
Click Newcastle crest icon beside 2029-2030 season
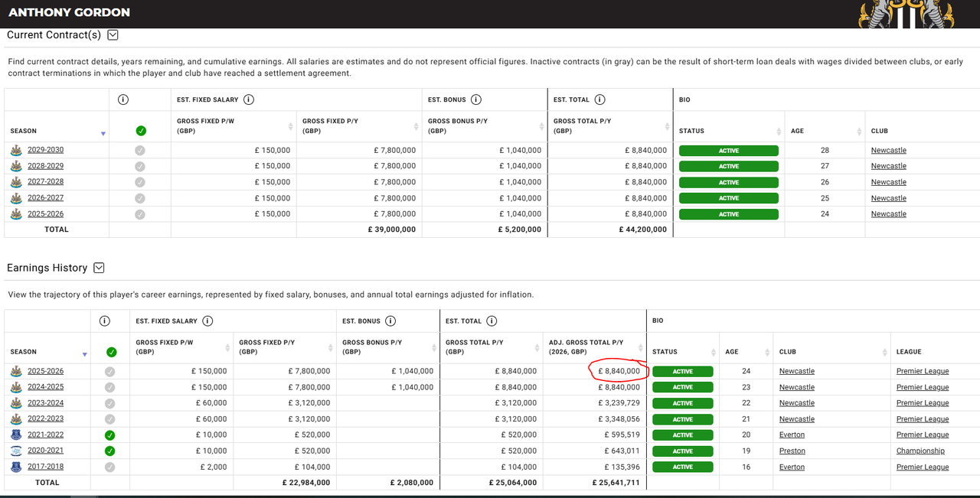[16, 151]
